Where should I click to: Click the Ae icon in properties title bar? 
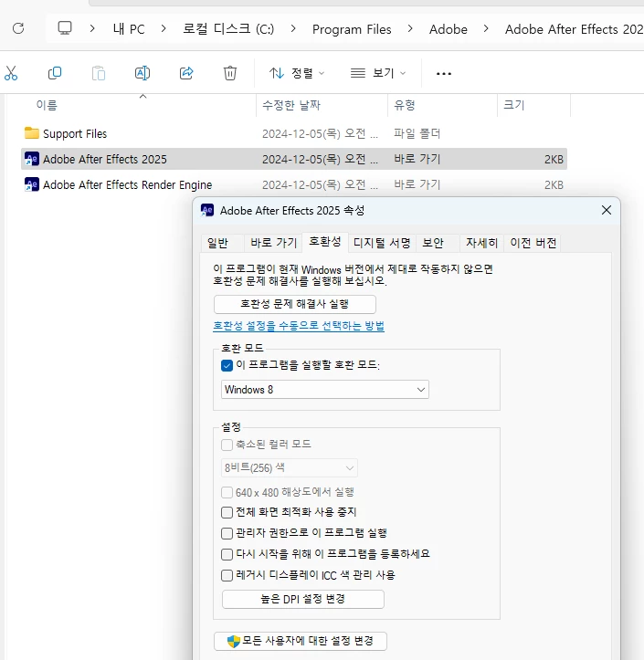point(207,210)
